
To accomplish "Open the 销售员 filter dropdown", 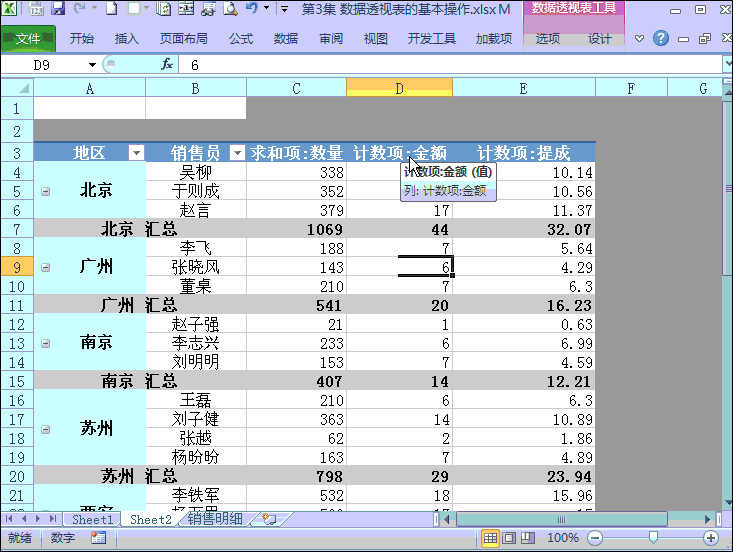I will pyautogui.click(x=237, y=152).
